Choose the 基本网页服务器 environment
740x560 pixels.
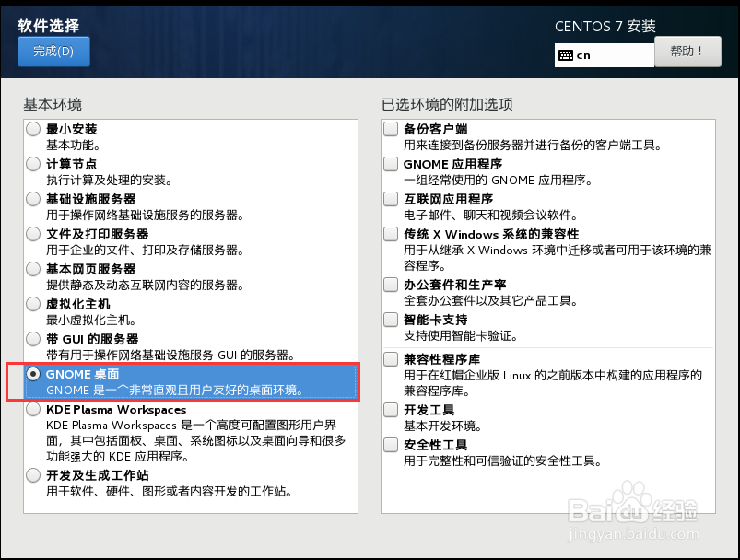[32, 269]
